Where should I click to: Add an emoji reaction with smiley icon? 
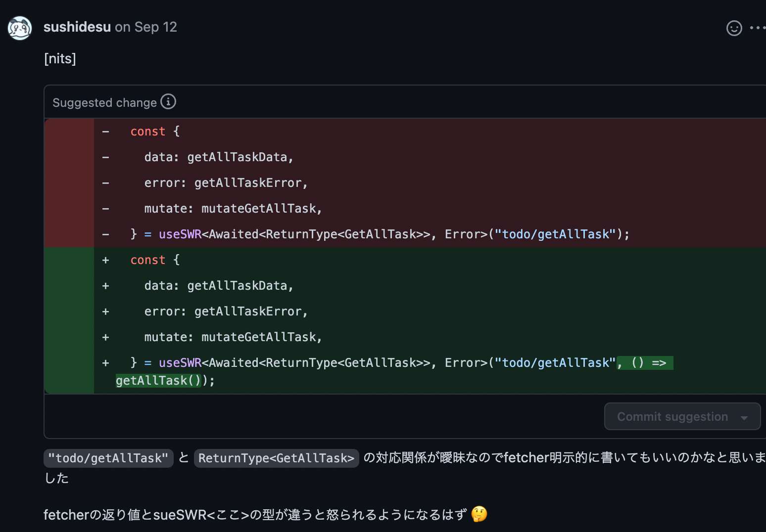point(734,28)
